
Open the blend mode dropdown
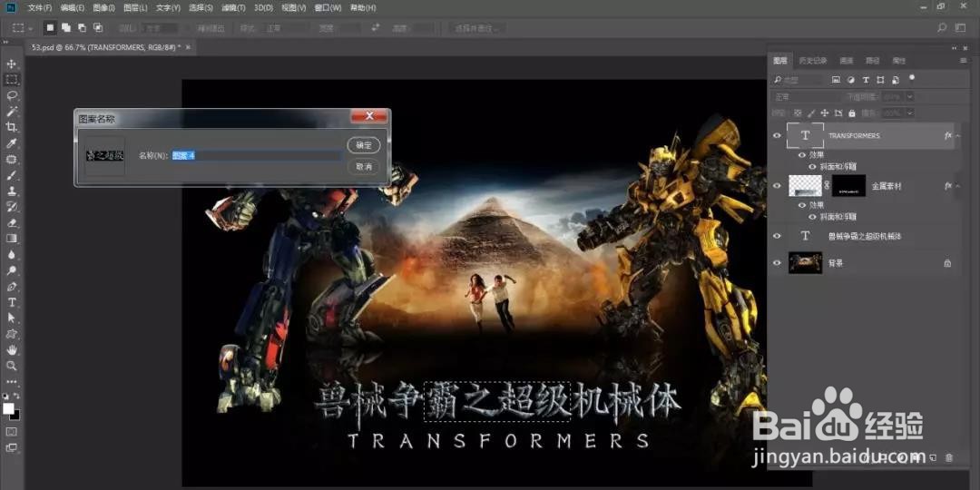click(x=807, y=97)
